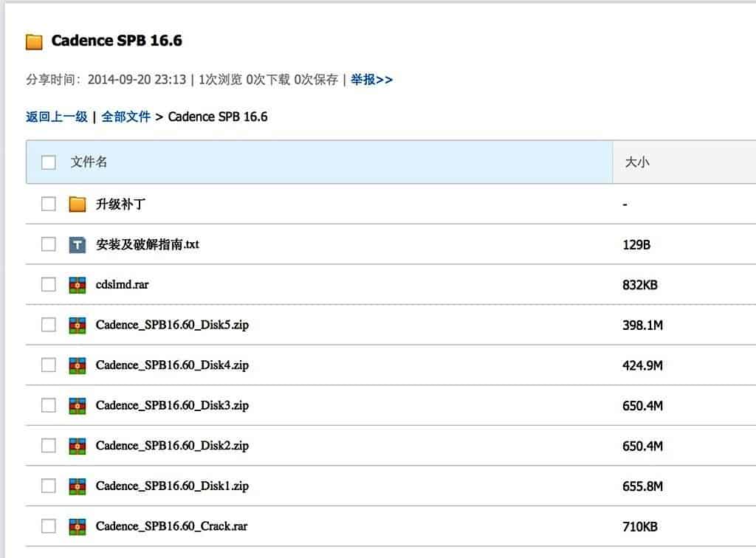Click the 文件名 column header
The width and height of the screenshot is (756, 558).
tap(88, 162)
